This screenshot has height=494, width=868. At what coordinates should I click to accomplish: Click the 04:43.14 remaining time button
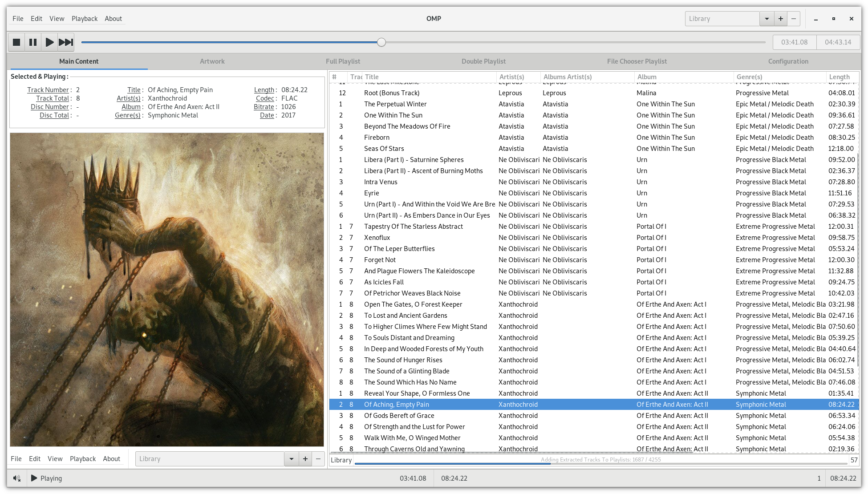coord(838,42)
